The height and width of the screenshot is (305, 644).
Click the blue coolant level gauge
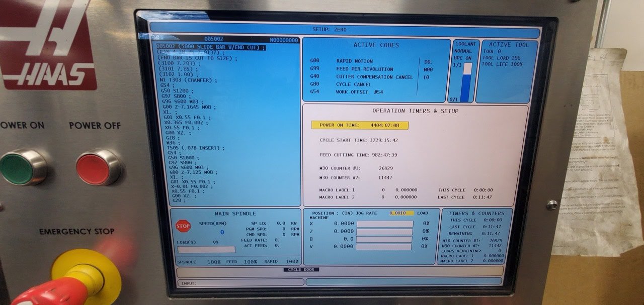pyautogui.click(x=467, y=82)
